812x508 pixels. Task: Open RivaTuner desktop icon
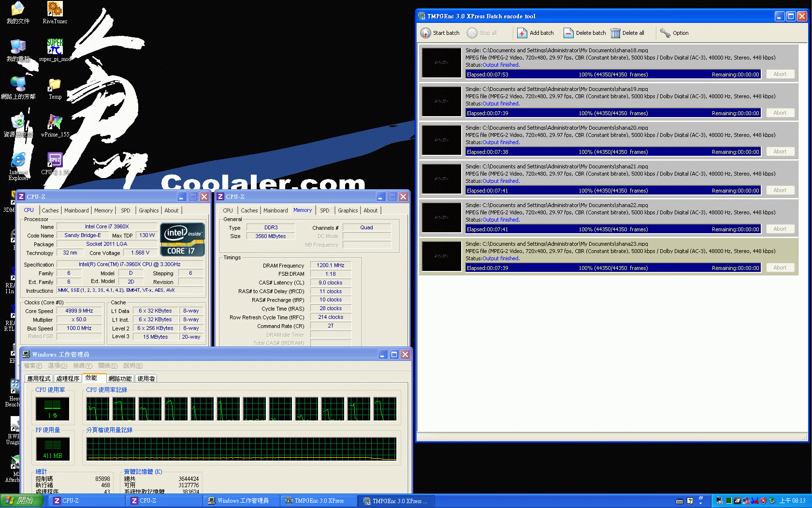click(55, 13)
